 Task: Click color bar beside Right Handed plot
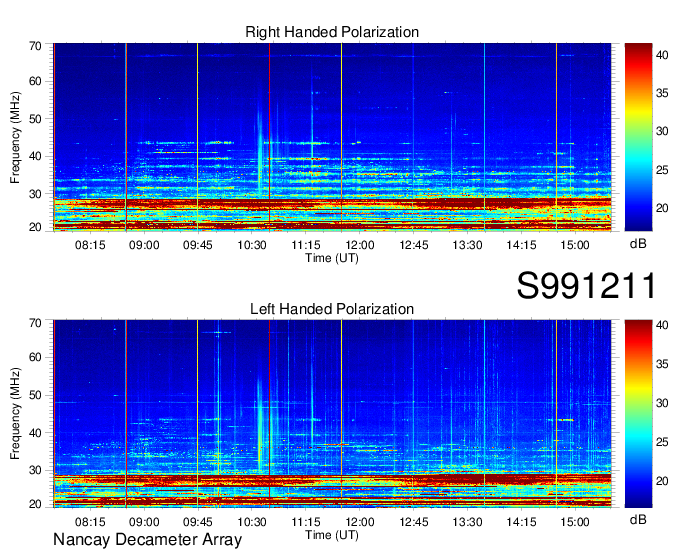638,137
